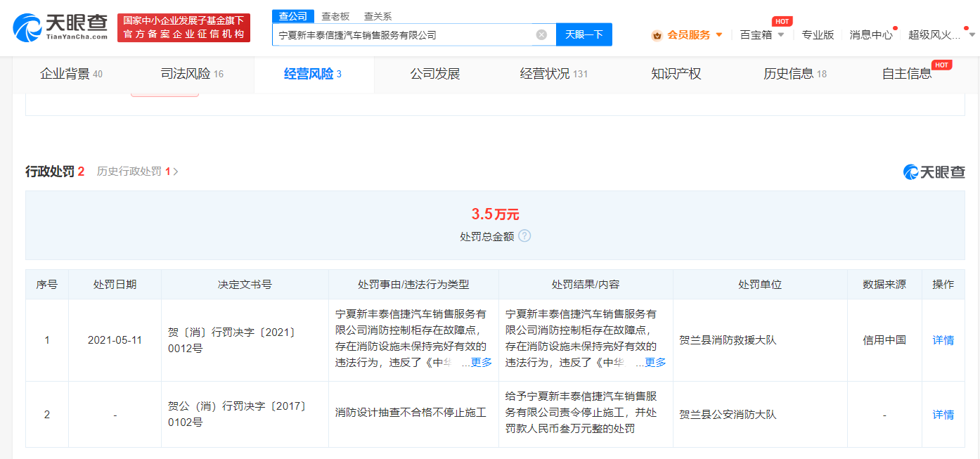The width and height of the screenshot is (980, 459).
Task: Click the 国家中小企业发展子基金 red banner
Action: pos(183,27)
